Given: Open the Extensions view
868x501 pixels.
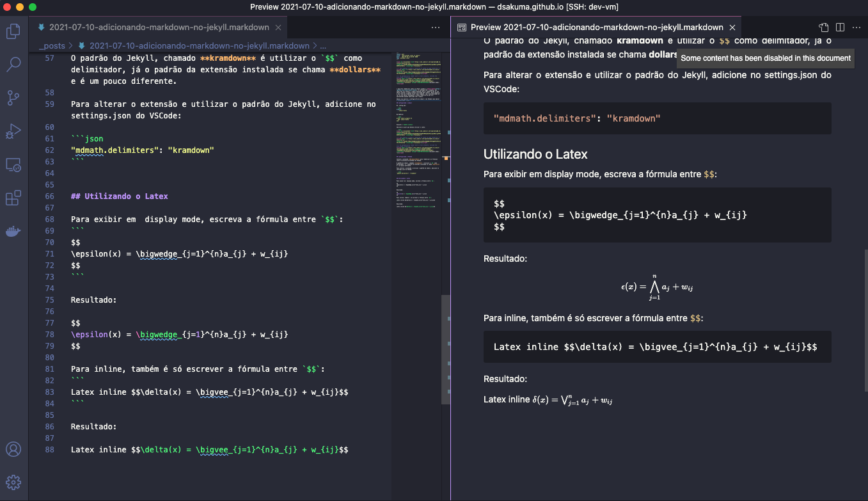Looking at the screenshot, I should tap(13, 198).
